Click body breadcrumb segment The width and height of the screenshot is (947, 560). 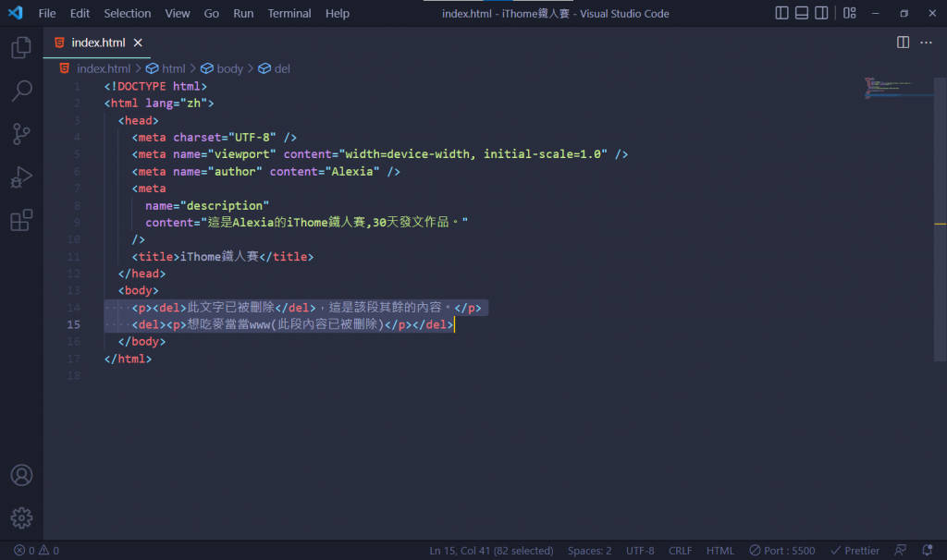(229, 68)
